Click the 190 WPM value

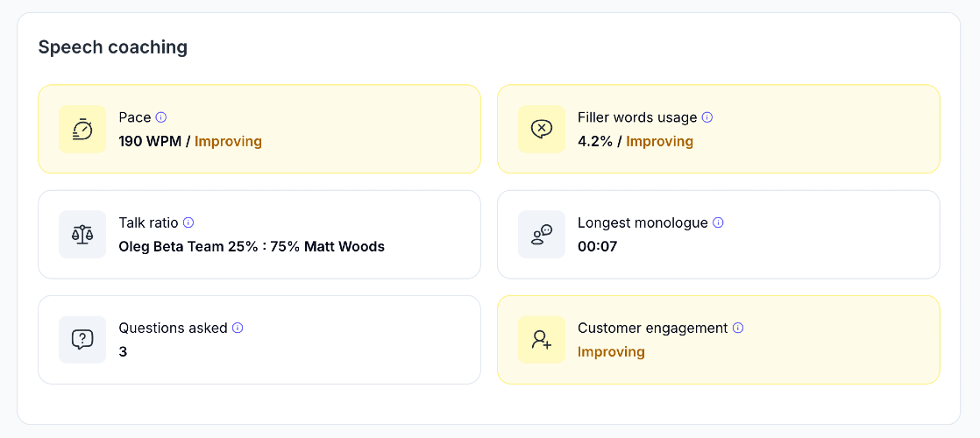152,141
